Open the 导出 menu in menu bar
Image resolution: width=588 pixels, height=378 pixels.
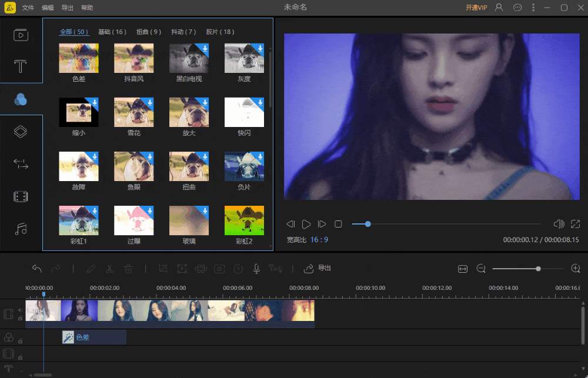[x=68, y=8]
